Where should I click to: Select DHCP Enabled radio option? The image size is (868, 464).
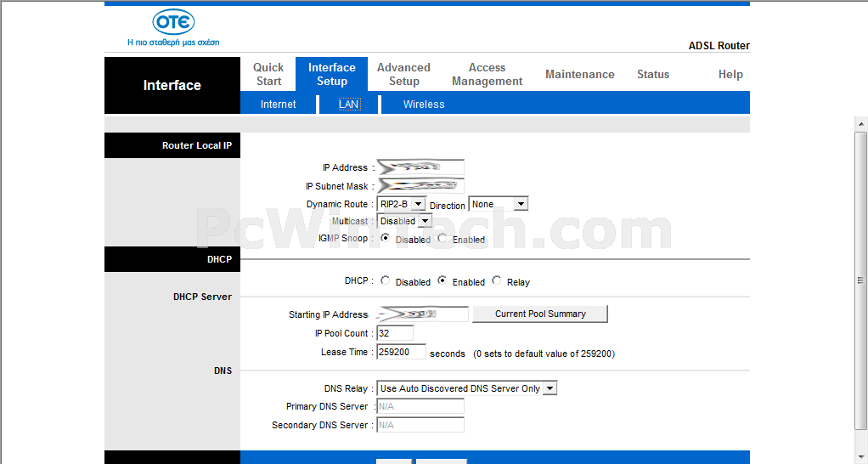pos(442,280)
